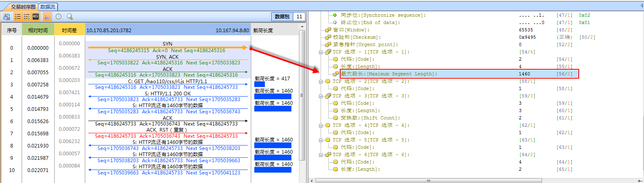The image size is (644, 183).
Task: Click the Maximum Segment Length field icon
Action: 336,74
